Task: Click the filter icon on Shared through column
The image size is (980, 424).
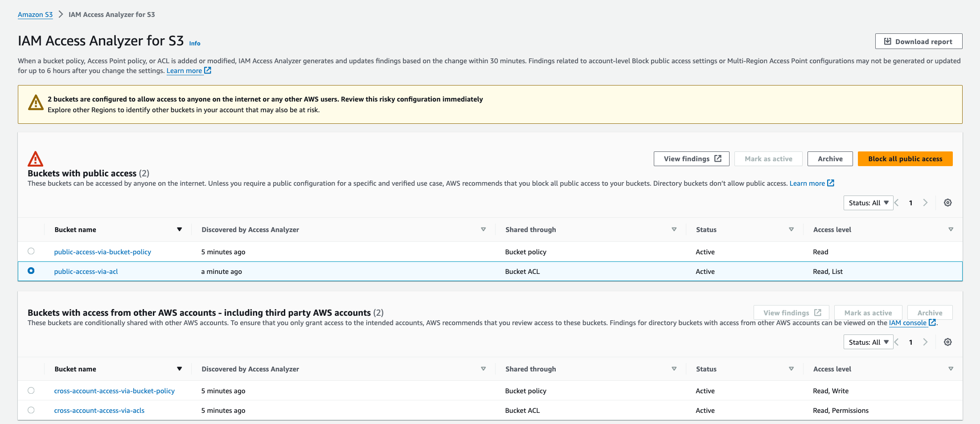Action: [674, 229]
